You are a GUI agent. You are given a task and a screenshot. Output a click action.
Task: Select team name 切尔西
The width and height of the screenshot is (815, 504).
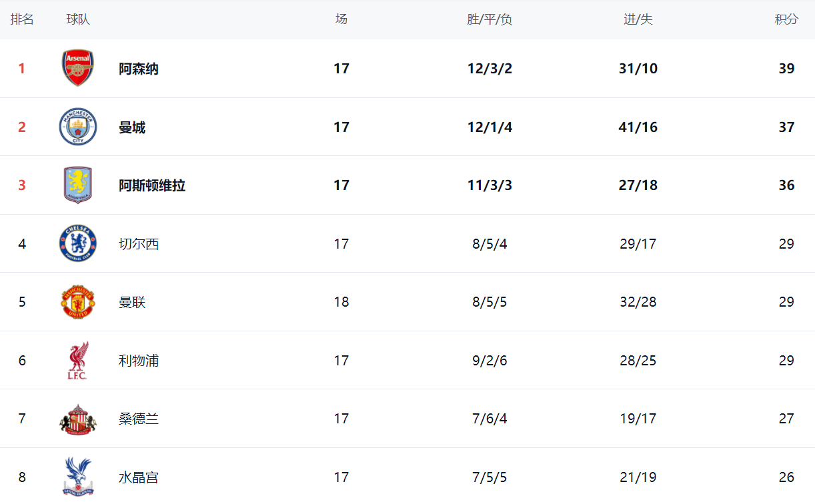(x=139, y=244)
